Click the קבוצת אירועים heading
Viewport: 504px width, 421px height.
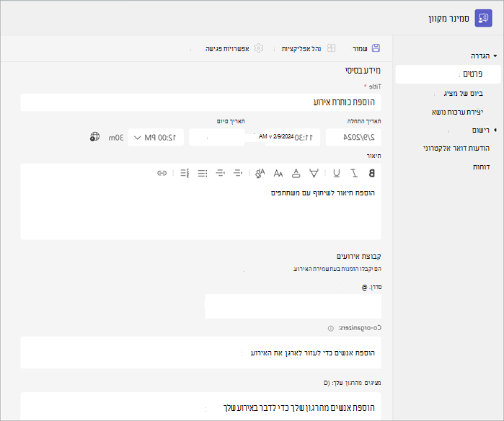359,256
